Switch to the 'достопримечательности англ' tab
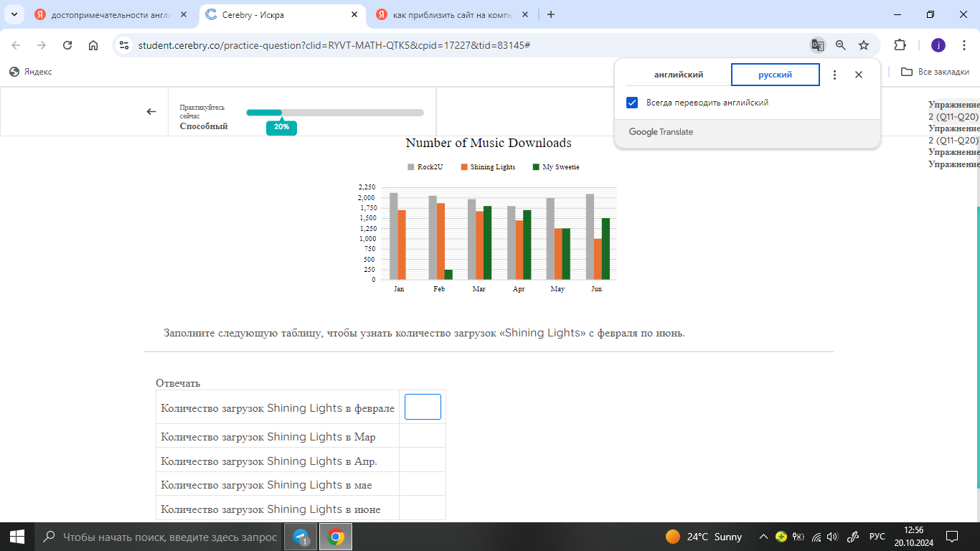This screenshot has height=551, width=980. coord(111,14)
